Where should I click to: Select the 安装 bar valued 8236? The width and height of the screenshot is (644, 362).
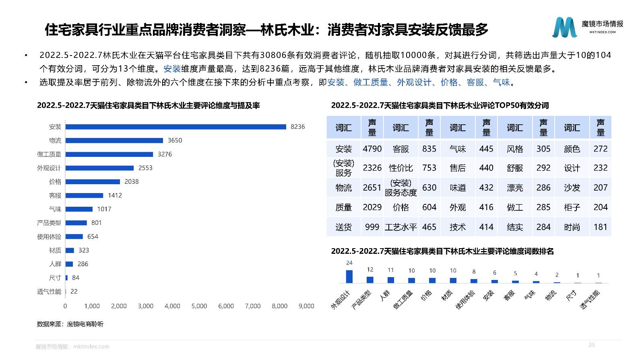pos(176,127)
